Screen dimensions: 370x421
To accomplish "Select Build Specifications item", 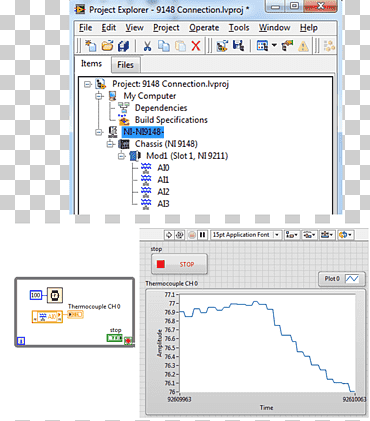I will point(171,120).
